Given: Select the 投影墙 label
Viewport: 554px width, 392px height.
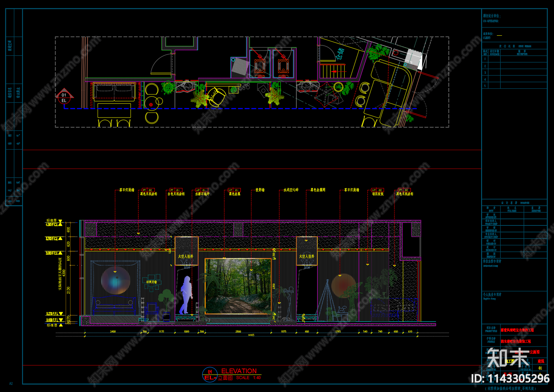Looking at the screenshot, I should 260,190.
